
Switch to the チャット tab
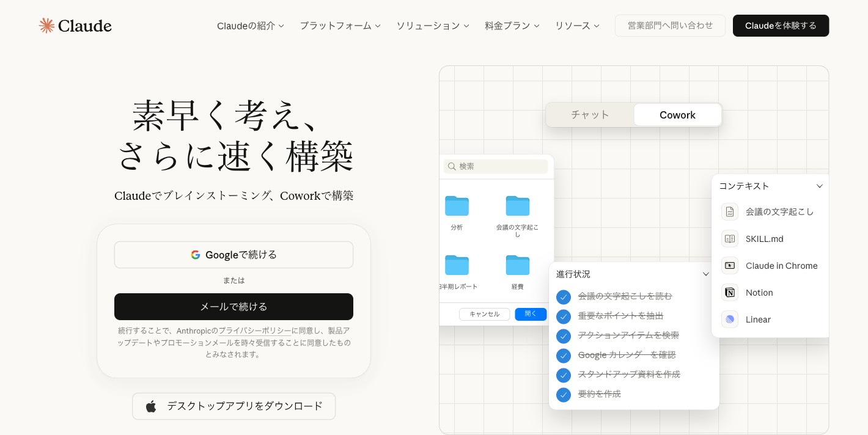(590, 115)
